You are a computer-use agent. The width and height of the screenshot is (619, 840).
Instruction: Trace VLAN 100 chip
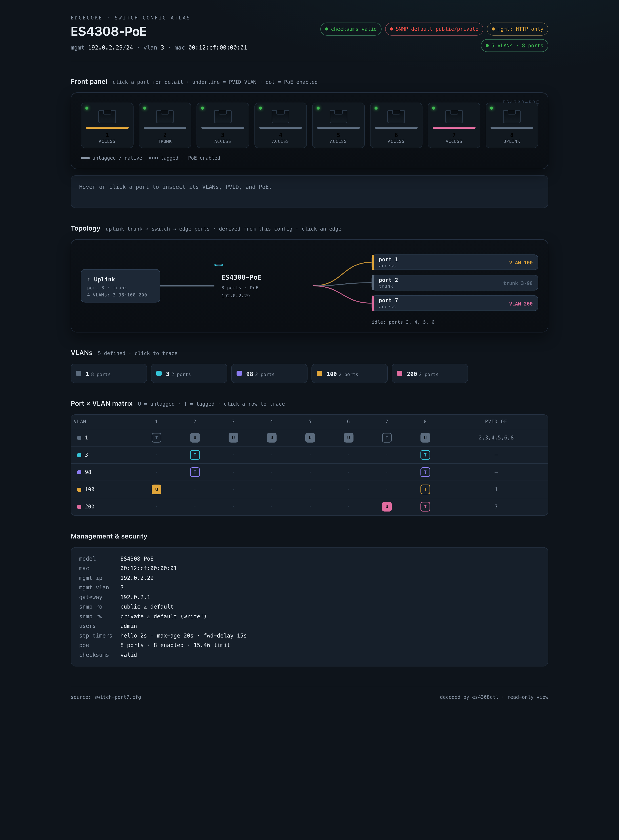pyautogui.click(x=350, y=374)
